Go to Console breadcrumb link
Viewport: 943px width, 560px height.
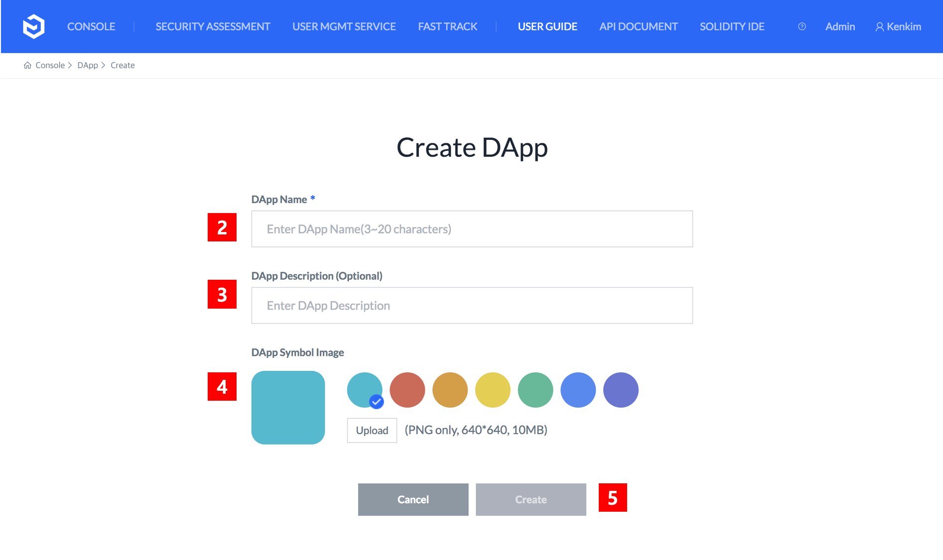coord(50,65)
